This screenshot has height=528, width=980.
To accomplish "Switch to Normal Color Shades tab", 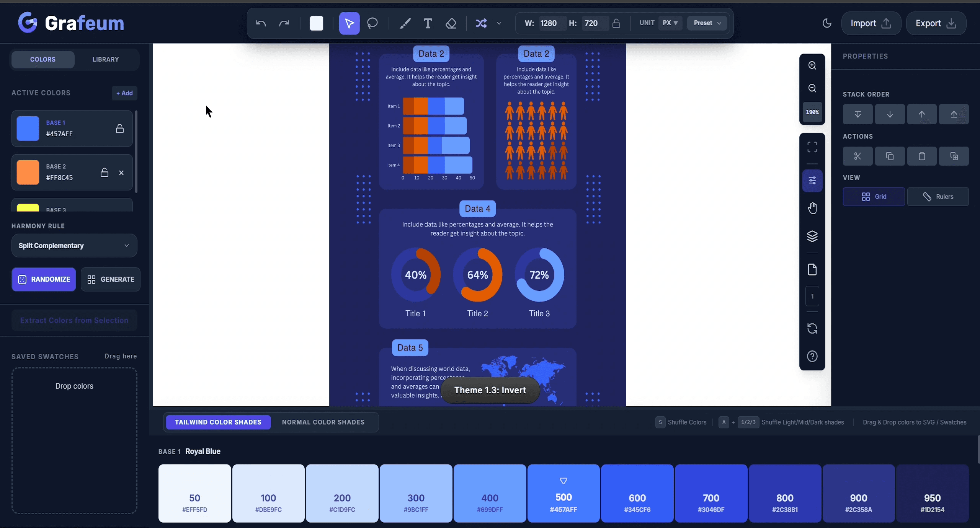I will point(323,422).
